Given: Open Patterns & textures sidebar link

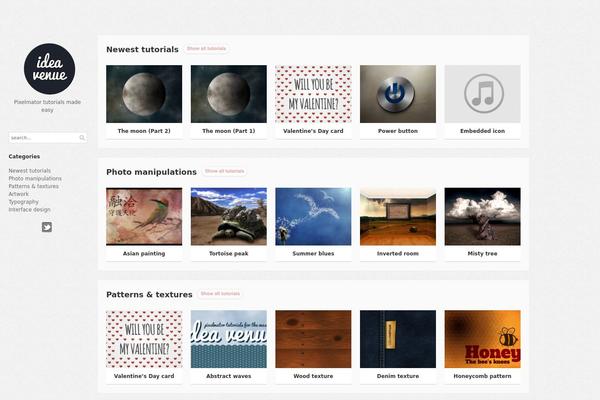Looking at the screenshot, I should point(34,186).
